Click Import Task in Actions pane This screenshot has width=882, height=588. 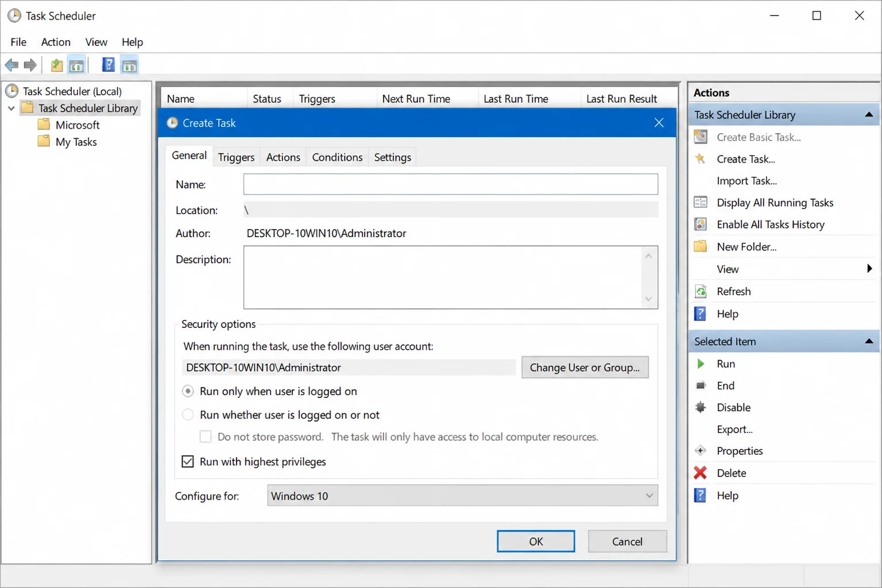746,181
